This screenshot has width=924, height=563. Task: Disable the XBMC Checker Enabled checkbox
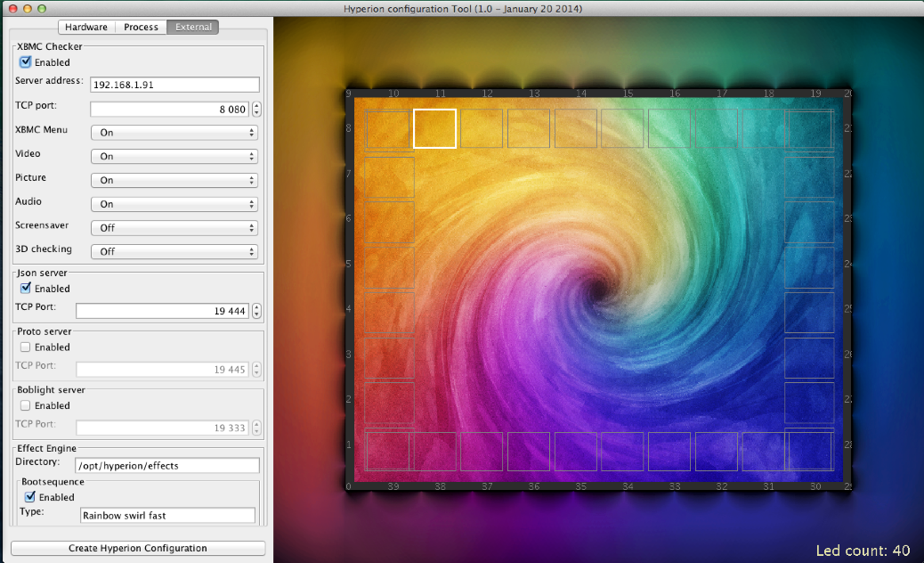click(25, 61)
